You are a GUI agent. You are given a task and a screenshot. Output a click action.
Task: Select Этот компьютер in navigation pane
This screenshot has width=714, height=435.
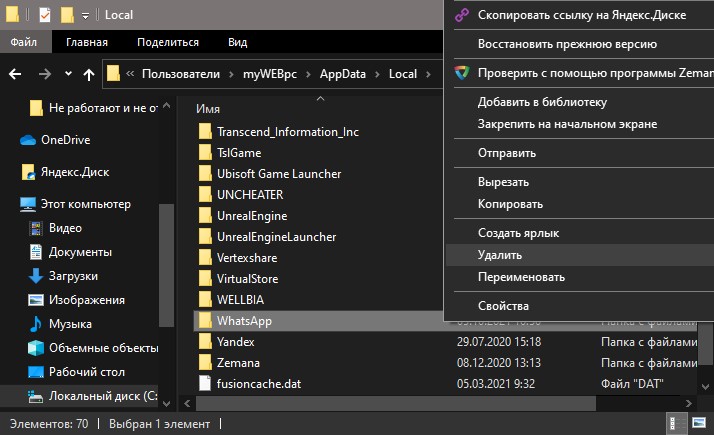(86, 204)
